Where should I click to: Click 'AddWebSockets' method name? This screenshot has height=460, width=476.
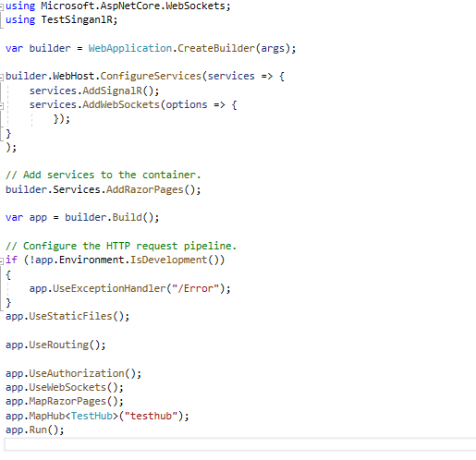pos(121,104)
